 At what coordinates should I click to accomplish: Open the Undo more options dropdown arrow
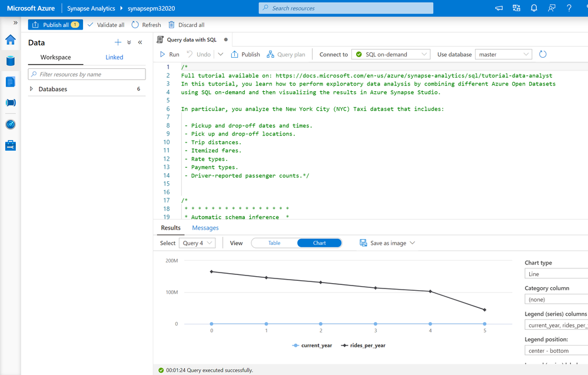coord(221,54)
